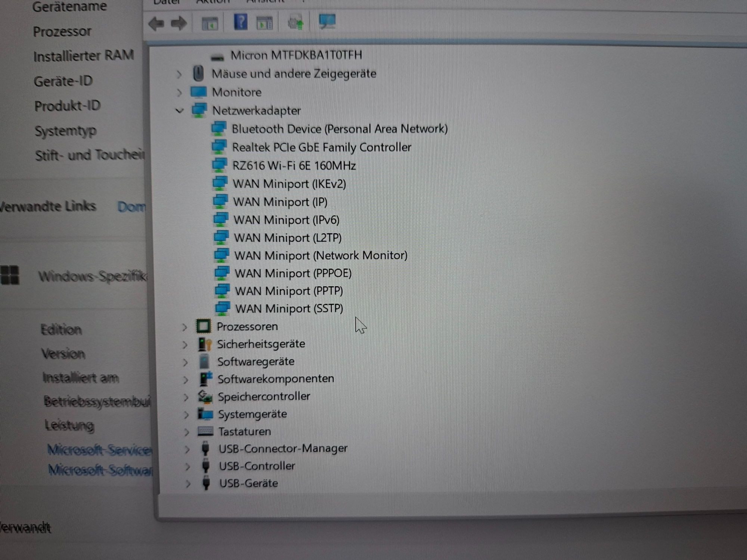This screenshot has height=560, width=747.
Task: Click the icon of WAN Miniport (PPPOE)
Action: pos(222,273)
